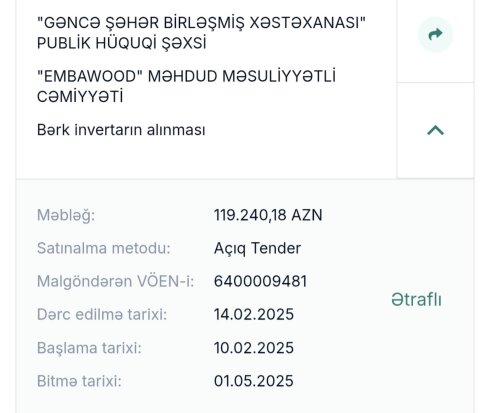
Task: Click the share arrow icon
Action: [435, 34]
